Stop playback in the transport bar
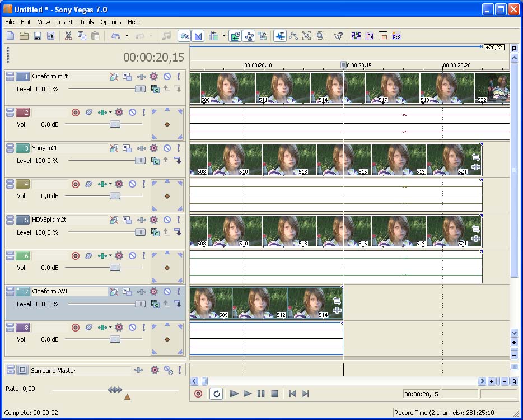 [274, 394]
